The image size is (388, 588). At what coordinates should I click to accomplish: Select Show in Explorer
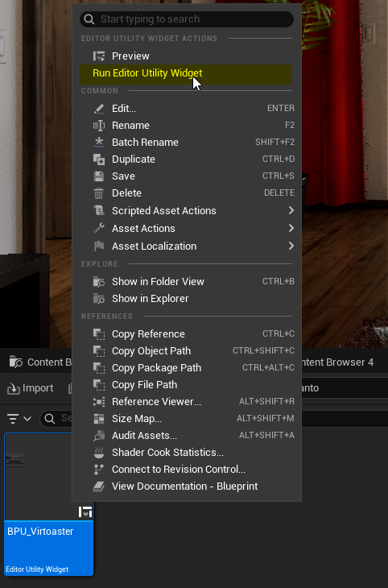tap(187, 299)
